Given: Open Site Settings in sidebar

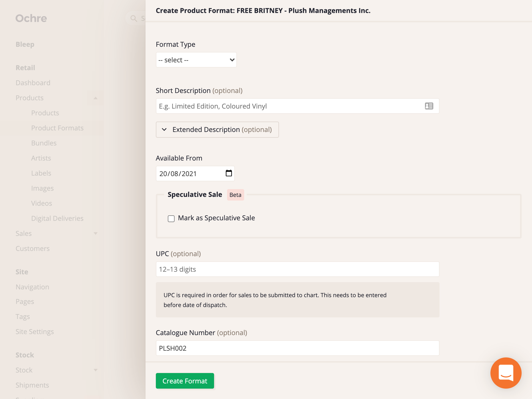Looking at the screenshot, I should (x=35, y=332).
